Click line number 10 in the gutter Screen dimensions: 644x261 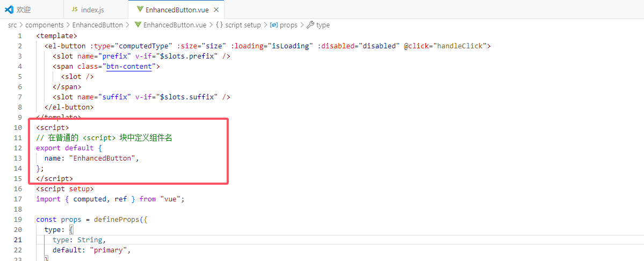coord(18,128)
